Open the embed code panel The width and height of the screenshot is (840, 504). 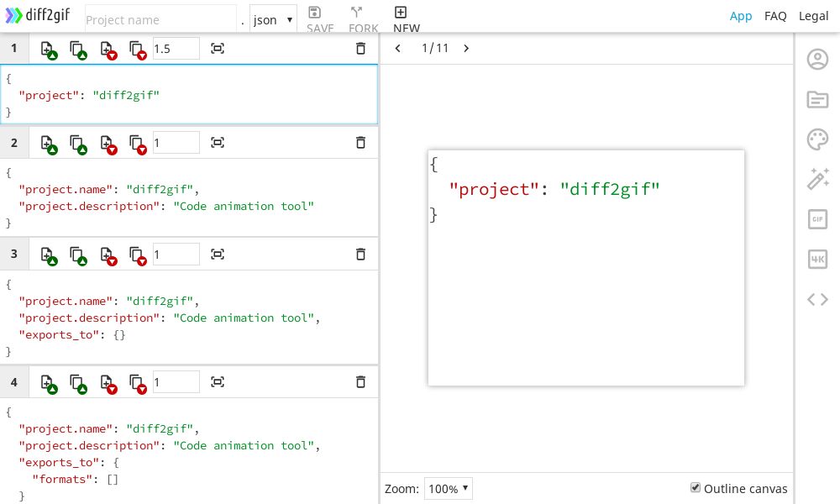click(817, 299)
